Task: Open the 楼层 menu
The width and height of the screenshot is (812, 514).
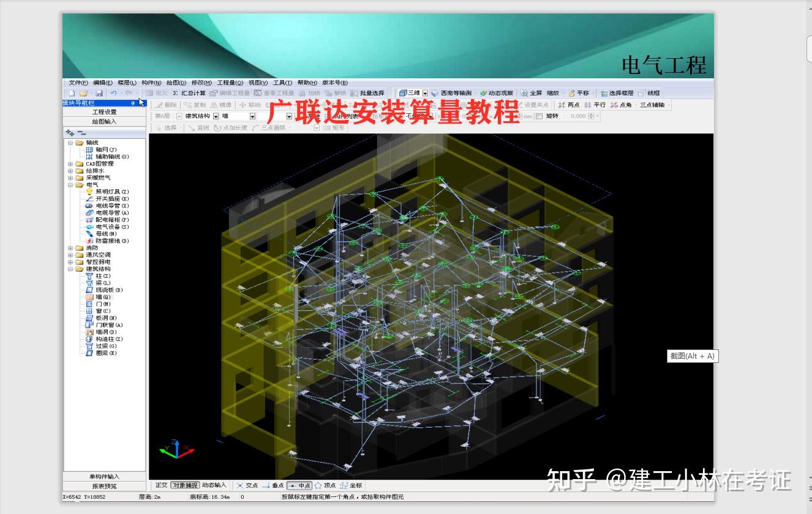Action: [127, 83]
